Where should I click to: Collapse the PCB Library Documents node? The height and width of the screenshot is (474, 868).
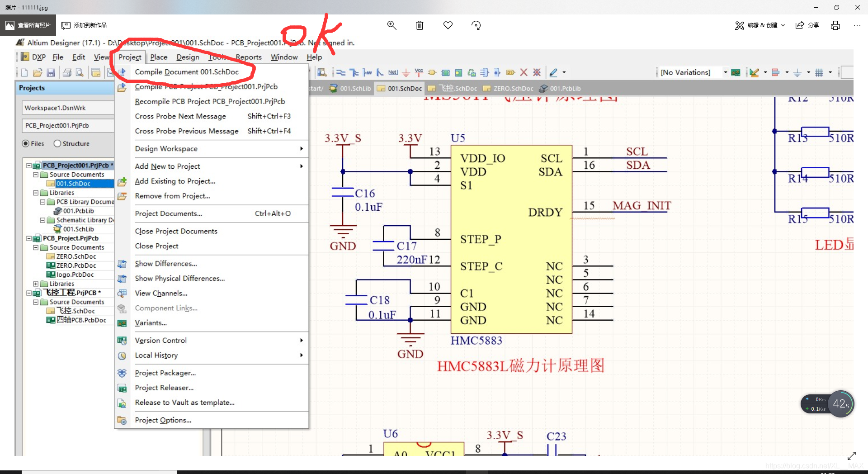pyautogui.click(x=43, y=202)
